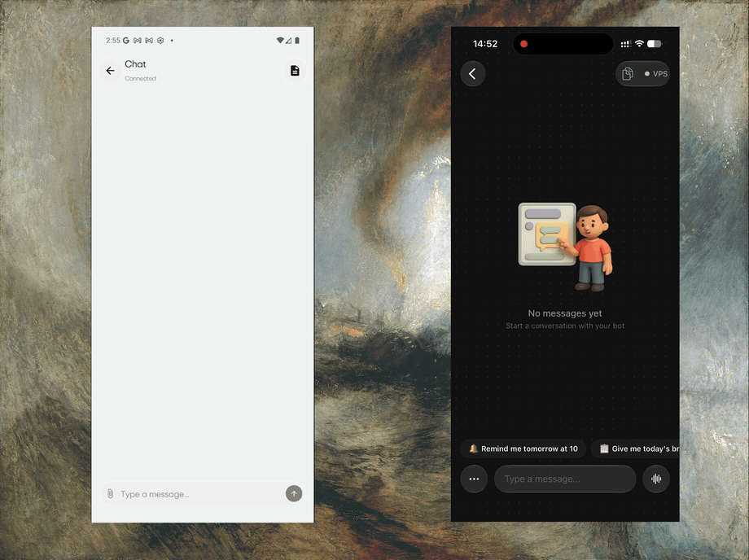Tap the 'No messages yet' text

565,313
